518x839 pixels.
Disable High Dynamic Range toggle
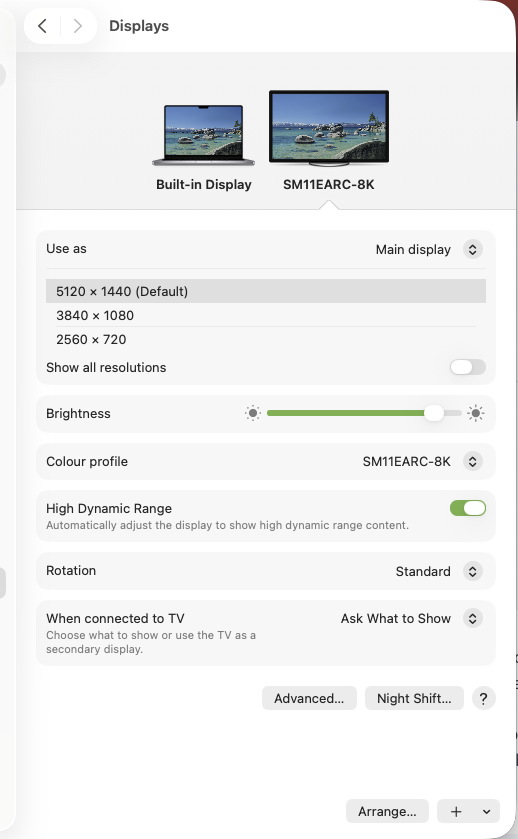(x=468, y=508)
